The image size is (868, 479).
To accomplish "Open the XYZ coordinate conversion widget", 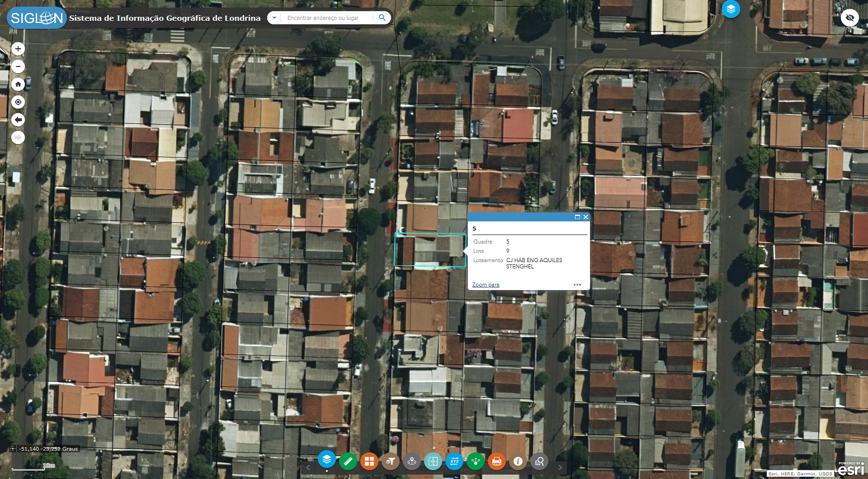I will [x=454, y=461].
